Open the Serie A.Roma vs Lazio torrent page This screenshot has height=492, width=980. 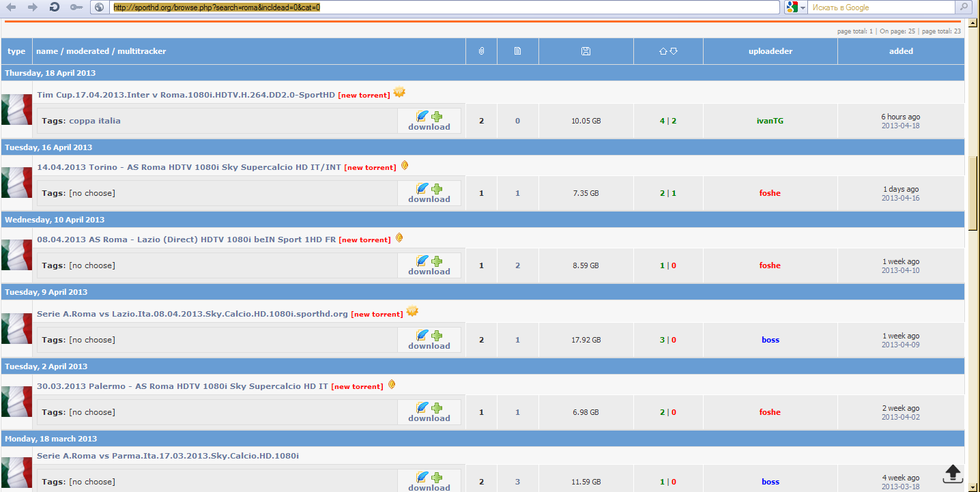(192, 314)
